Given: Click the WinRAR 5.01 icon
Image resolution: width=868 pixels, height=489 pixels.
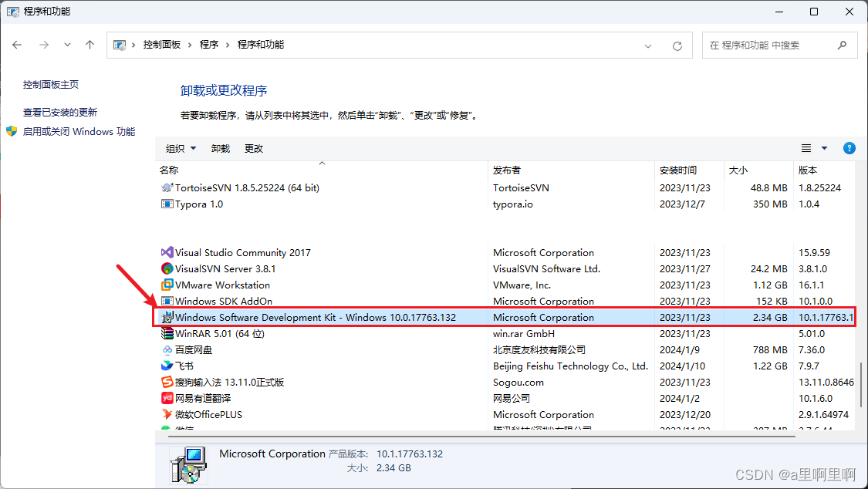Looking at the screenshot, I should click(167, 333).
